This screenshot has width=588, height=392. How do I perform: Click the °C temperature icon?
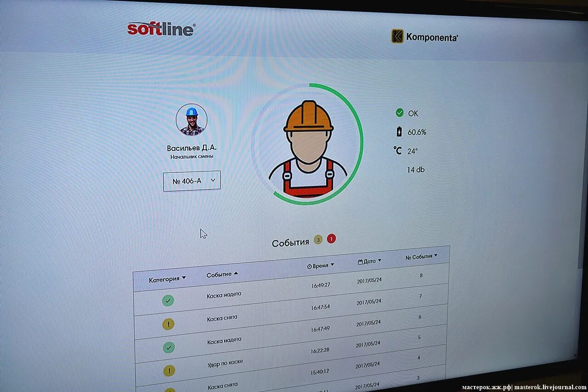tap(398, 150)
